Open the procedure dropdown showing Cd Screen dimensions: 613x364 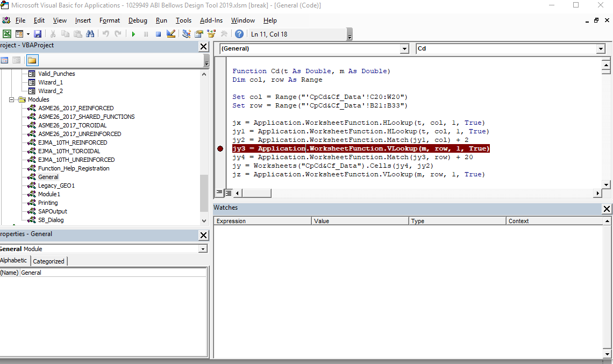(x=601, y=48)
